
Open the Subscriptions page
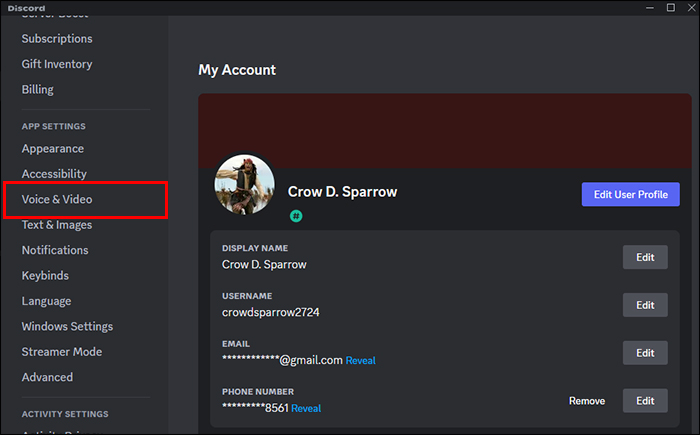(x=57, y=38)
